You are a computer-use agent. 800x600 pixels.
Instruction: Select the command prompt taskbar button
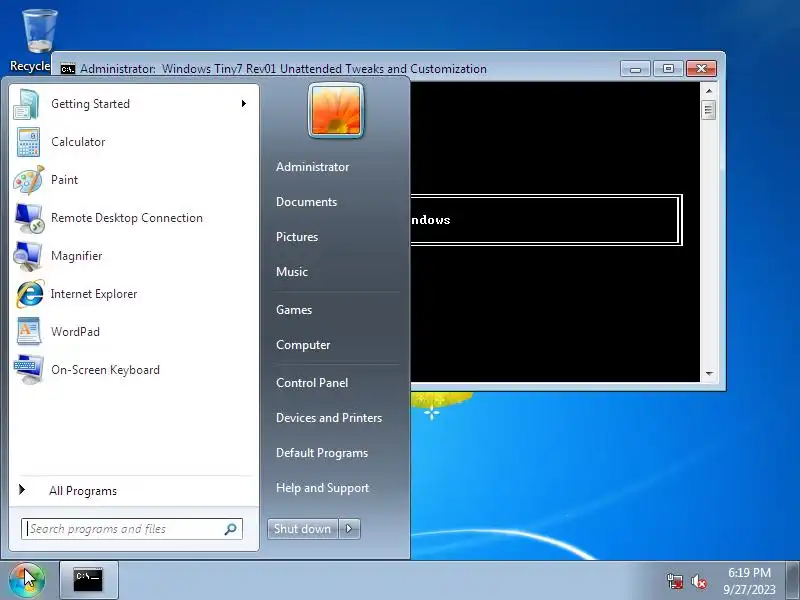(89, 580)
